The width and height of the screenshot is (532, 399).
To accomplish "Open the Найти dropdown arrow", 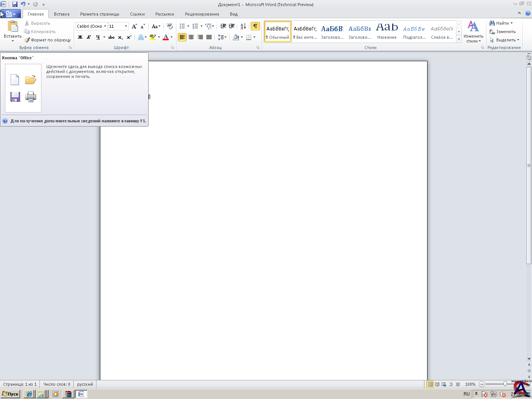I will [511, 23].
